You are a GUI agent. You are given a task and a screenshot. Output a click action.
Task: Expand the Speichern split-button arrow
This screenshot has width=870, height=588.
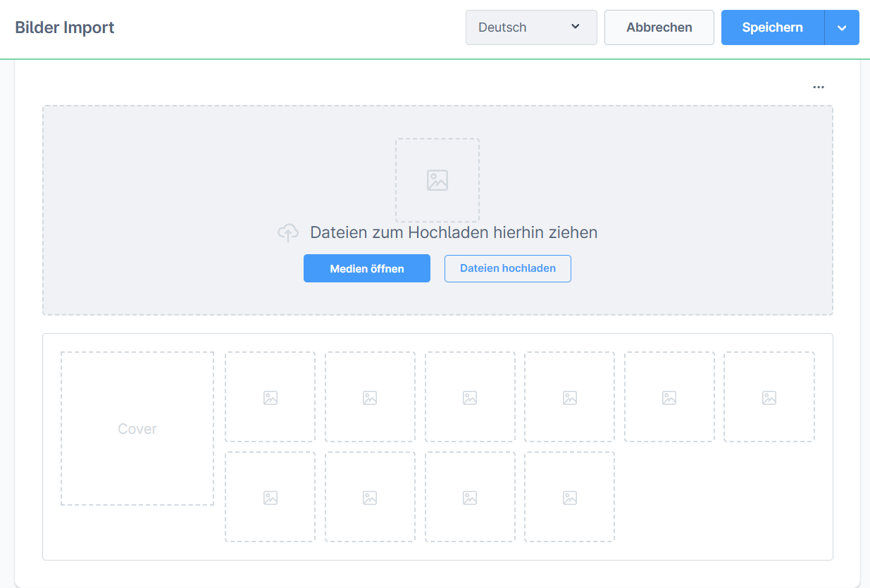[842, 27]
